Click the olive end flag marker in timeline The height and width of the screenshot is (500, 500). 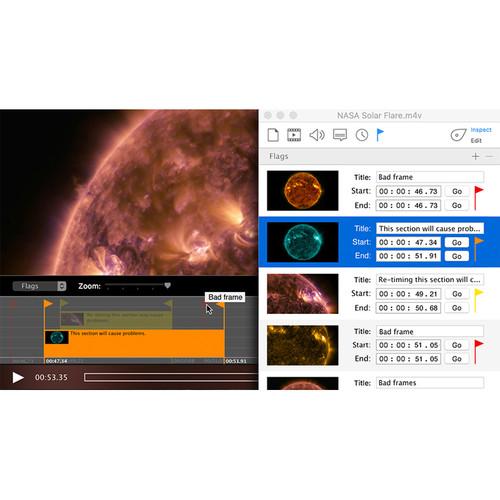point(169,303)
